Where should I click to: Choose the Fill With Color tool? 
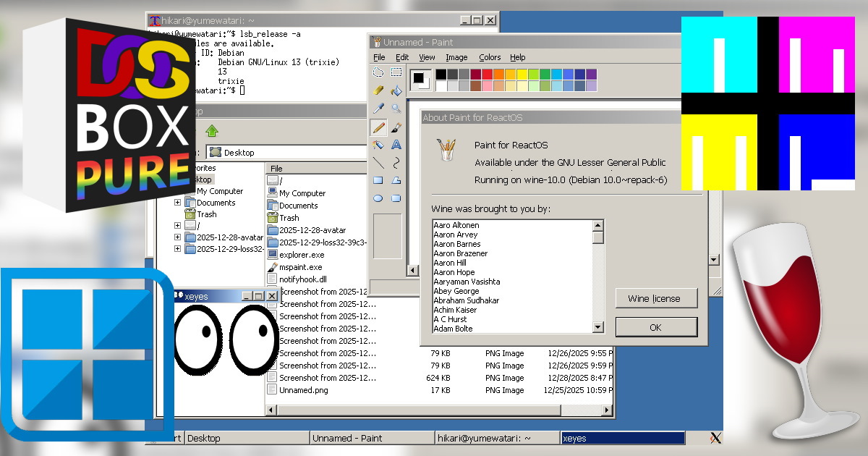click(x=396, y=90)
